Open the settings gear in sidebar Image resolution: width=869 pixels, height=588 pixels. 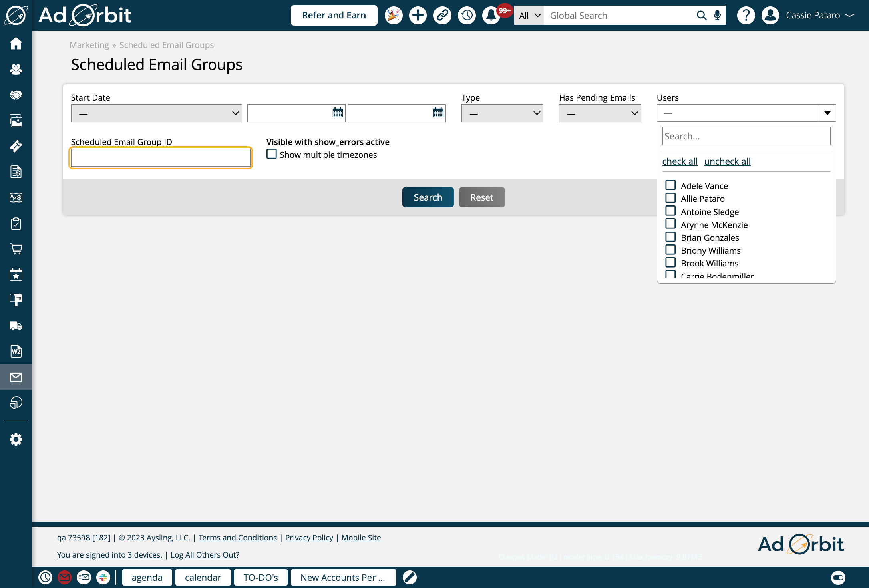click(x=16, y=439)
